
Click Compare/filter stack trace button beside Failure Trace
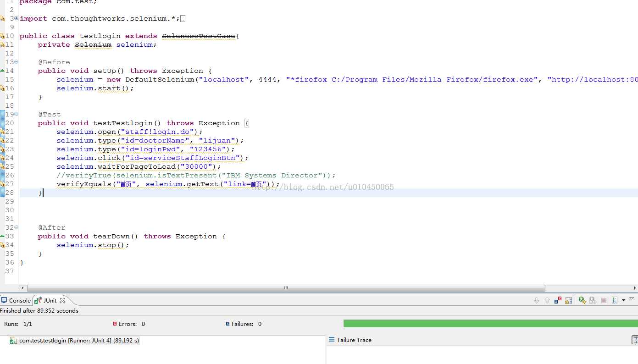click(x=635, y=340)
